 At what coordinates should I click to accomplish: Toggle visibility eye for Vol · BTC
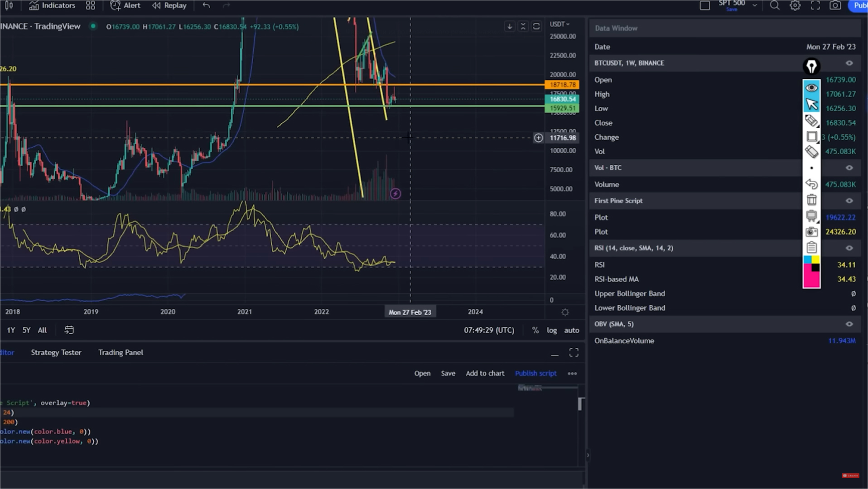pyautogui.click(x=849, y=168)
